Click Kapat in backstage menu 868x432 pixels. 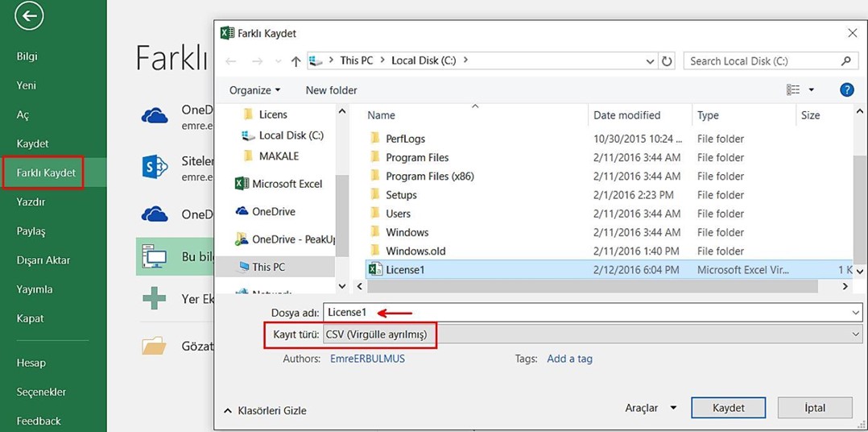click(x=30, y=318)
